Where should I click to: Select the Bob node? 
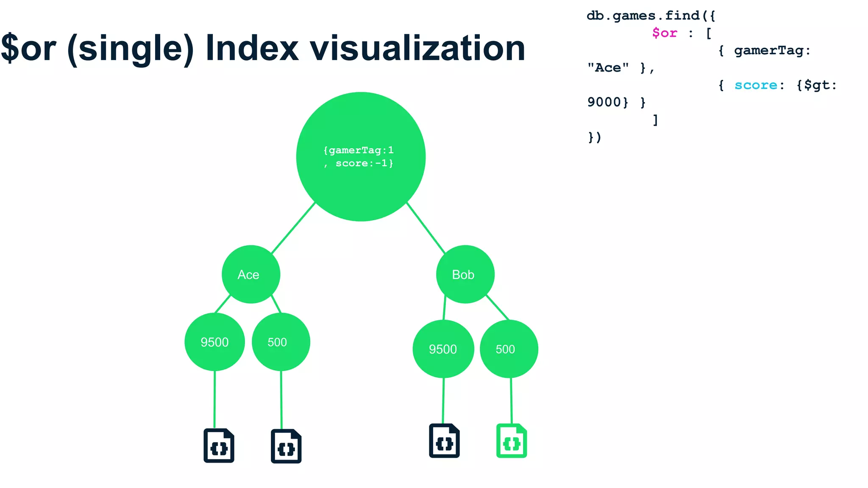[x=465, y=274]
